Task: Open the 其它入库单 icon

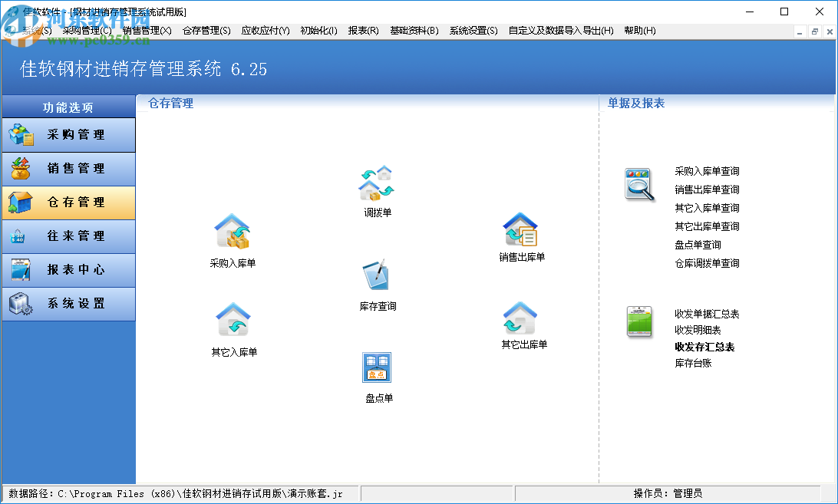Action: point(233,319)
